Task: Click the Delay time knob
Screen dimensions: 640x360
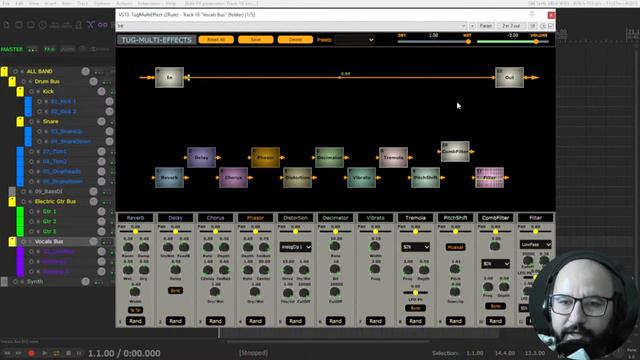Action: [176, 270]
